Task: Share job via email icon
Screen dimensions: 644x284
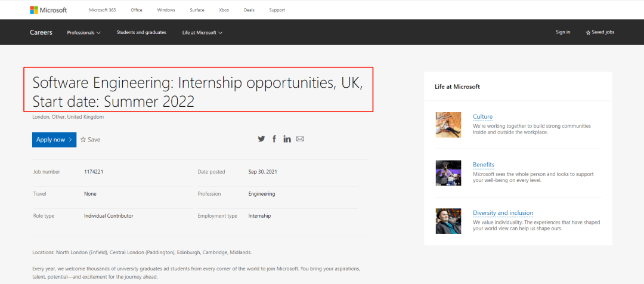Action: [300, 139]
